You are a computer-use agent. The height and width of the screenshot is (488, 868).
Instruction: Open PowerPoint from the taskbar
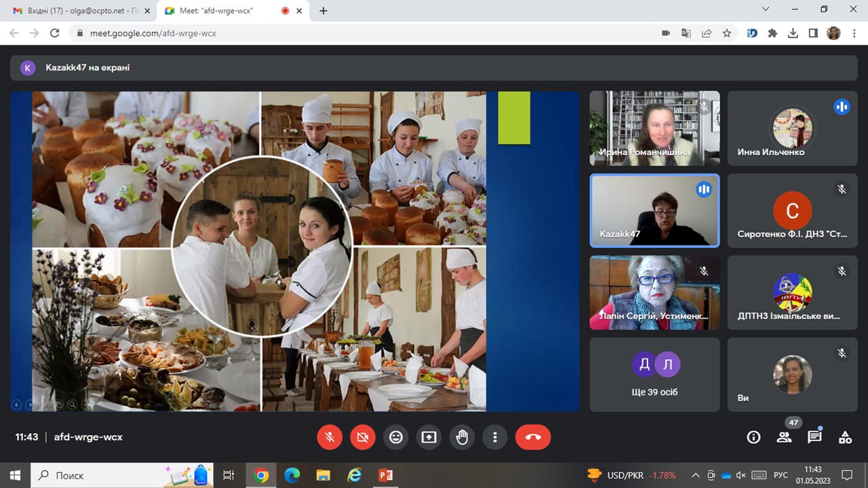coord(386,475)
